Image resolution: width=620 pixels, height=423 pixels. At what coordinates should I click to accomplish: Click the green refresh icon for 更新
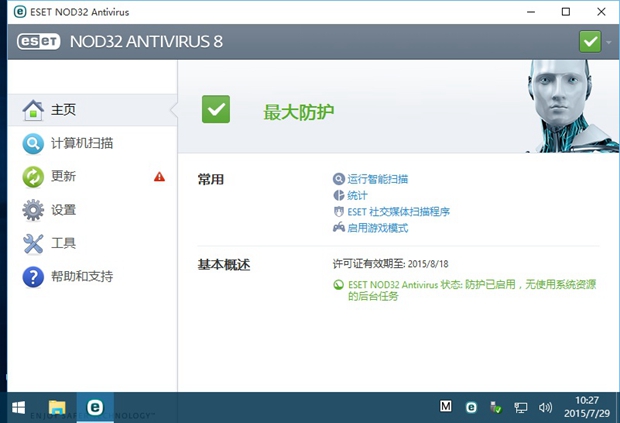[x=33, y=177]
